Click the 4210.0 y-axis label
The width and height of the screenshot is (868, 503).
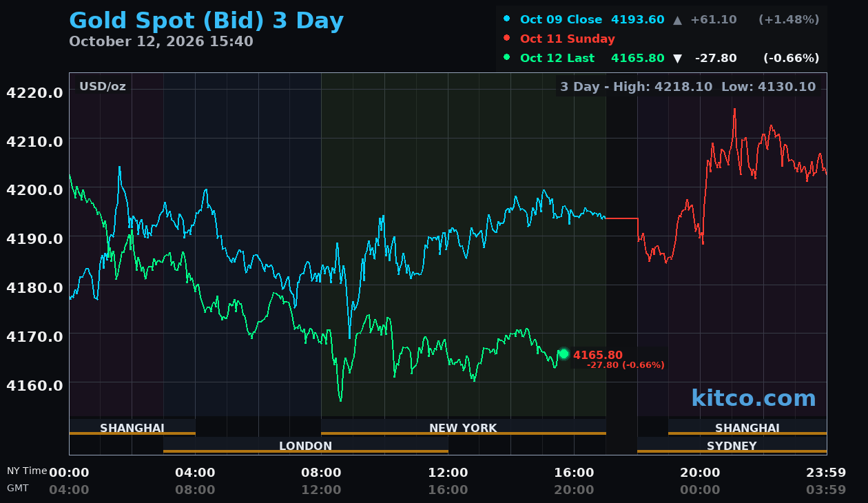click(x=34, y=141)
